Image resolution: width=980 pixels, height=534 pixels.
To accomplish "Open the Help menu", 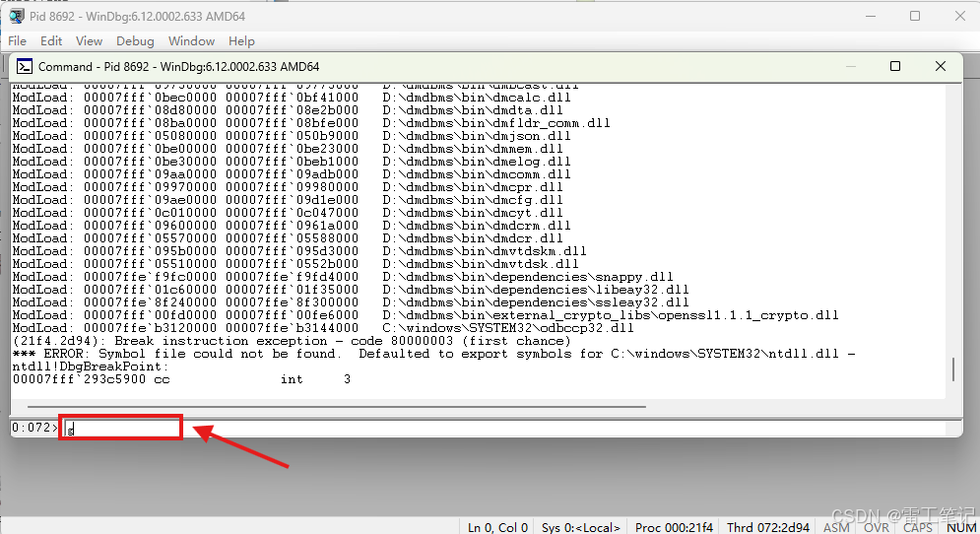I will 241,41.
